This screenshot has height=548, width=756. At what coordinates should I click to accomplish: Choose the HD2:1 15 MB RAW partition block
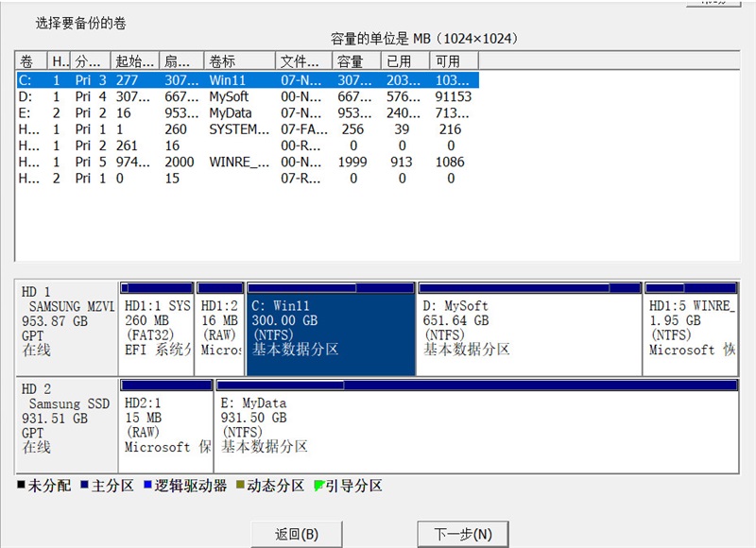[x=166, y=426]
